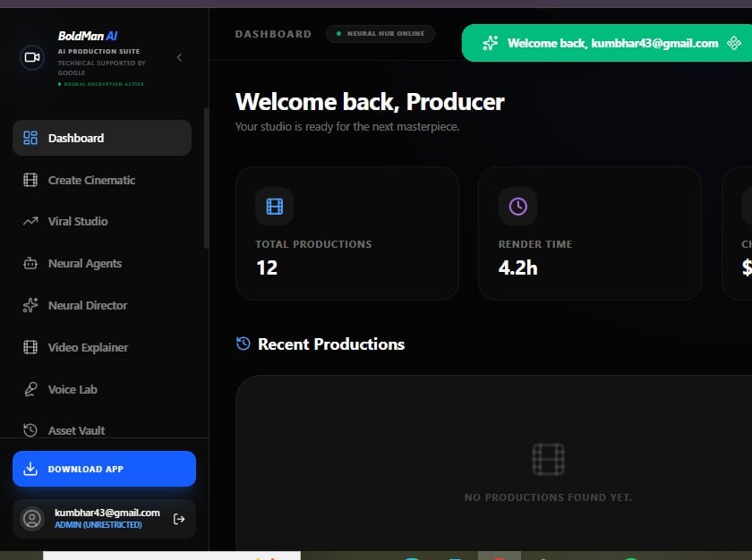Click the Recent Productions heading

(331, 344)
